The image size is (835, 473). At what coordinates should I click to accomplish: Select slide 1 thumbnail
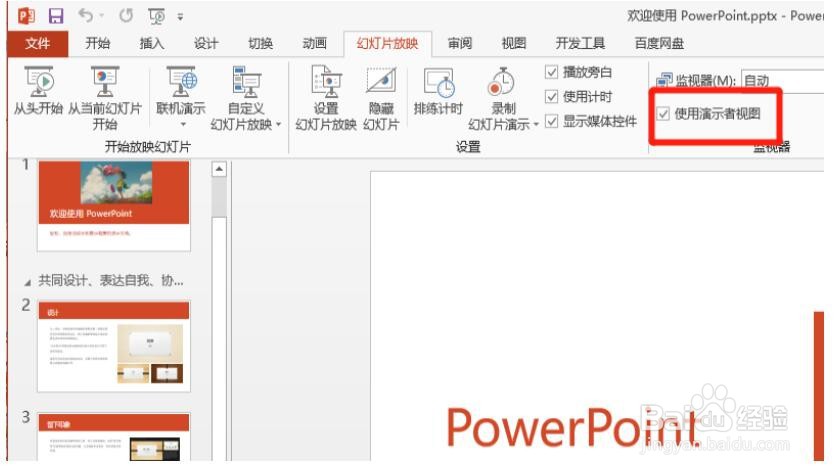click(x=114, y=206)
